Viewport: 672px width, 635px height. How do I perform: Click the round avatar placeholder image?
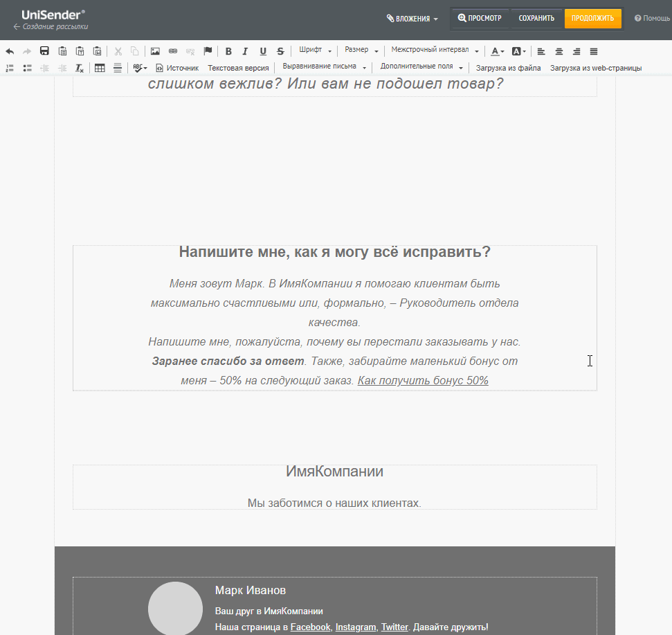point(175,609)
